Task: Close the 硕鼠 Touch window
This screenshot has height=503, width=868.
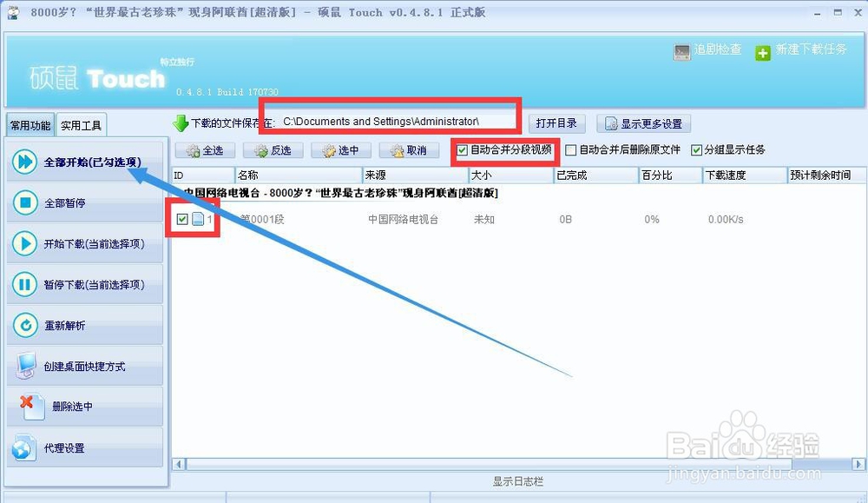Action: (858, 12)
